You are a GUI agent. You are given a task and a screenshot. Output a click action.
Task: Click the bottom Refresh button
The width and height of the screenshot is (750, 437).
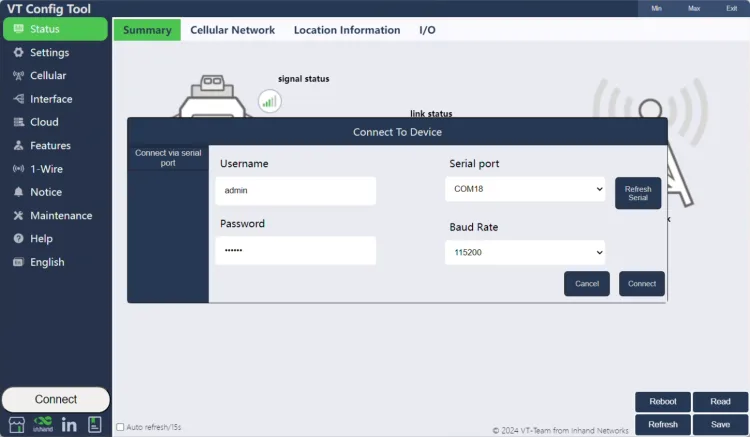pyautogui.click(x=663, y=425)
